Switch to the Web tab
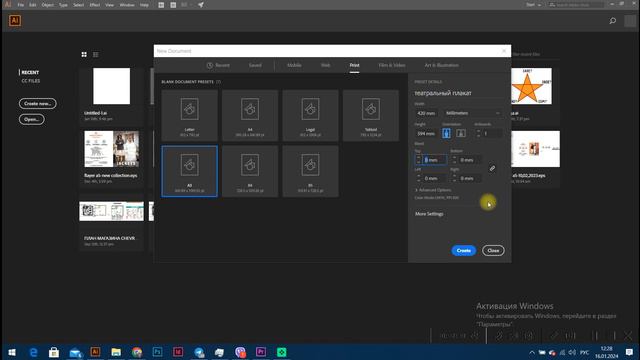The height and width of the screenshot is (360, 640). point(325,65)
